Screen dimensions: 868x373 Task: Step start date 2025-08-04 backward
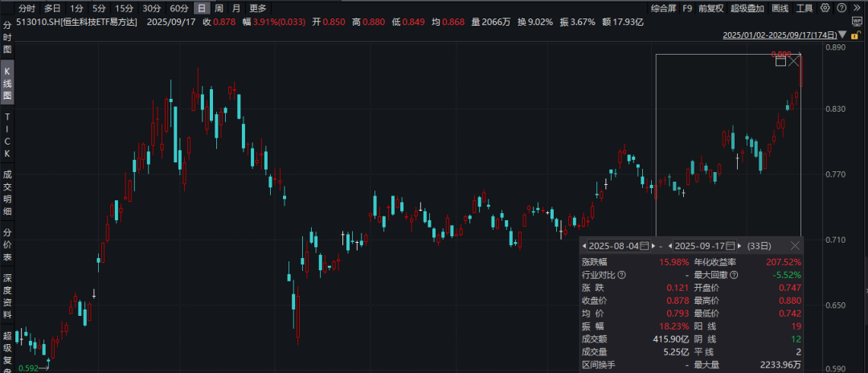pyautogui.click(x=584, y=246)
